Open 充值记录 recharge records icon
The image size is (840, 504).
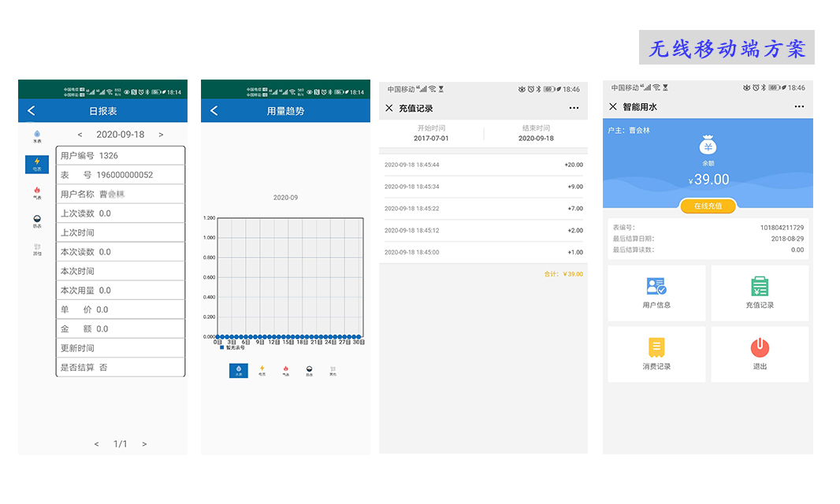(759, 292)
